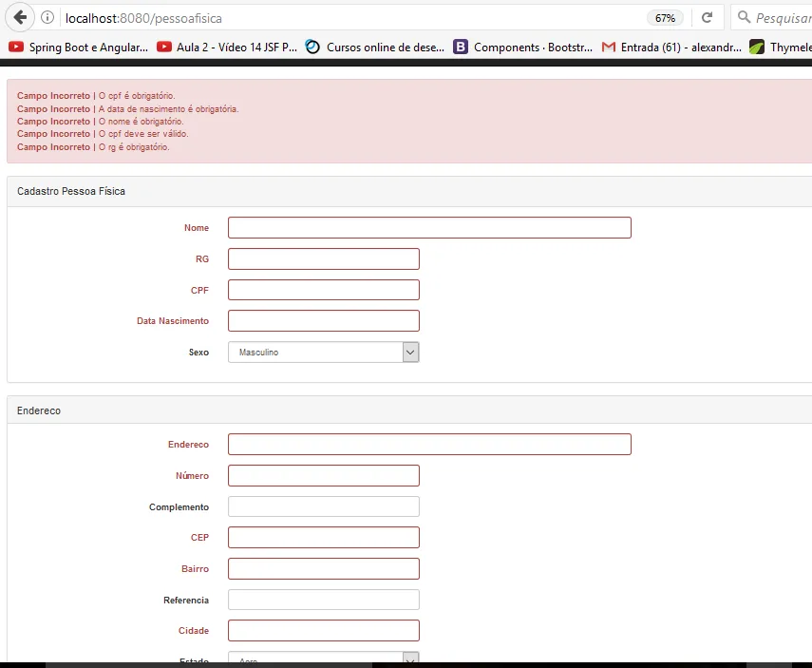Click the Bairro input field

(x=324, y=568)
